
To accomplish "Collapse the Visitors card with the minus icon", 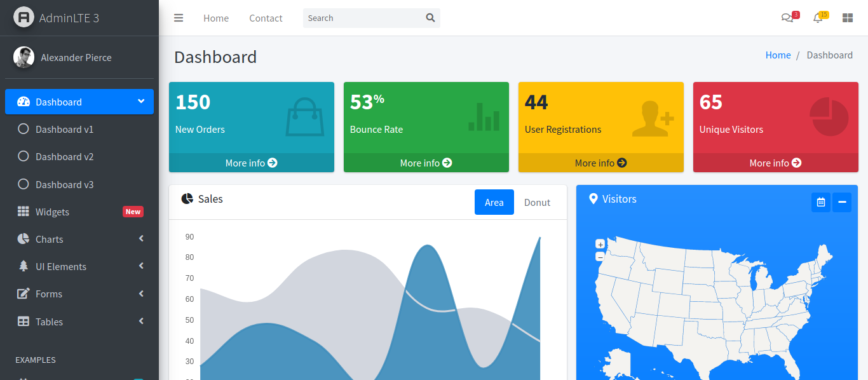I will click(841, 201).
